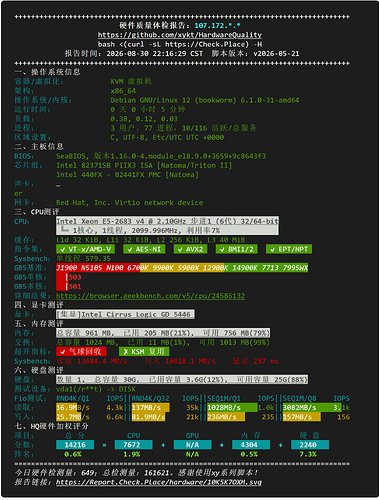Click the disk score box 2240

[310, 445]
